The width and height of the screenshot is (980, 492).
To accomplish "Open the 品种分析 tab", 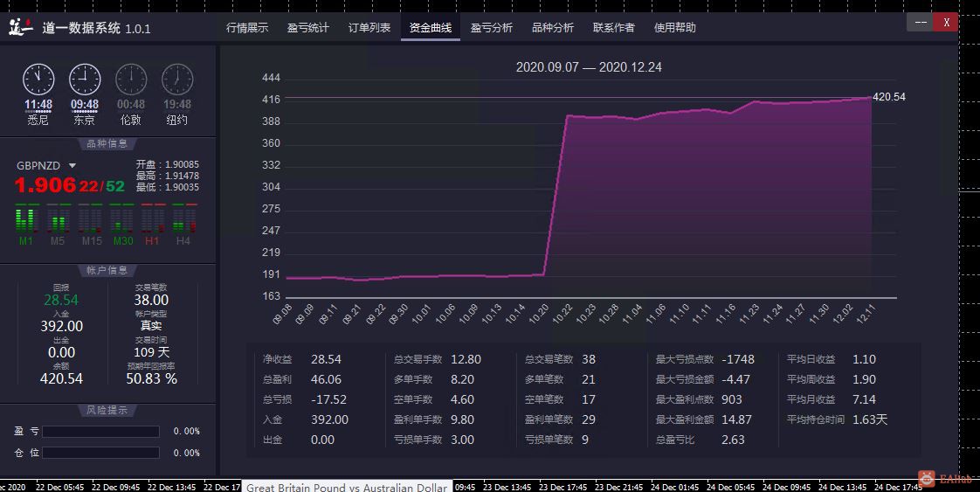I will point(553,27).
